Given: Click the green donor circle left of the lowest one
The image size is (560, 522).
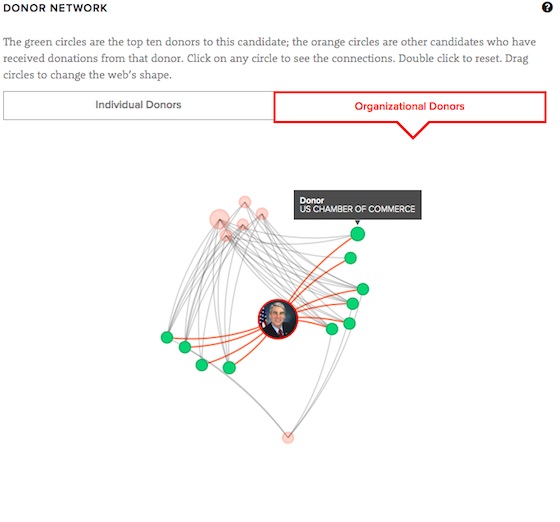Looking at the screenshot, I should 202,365.
